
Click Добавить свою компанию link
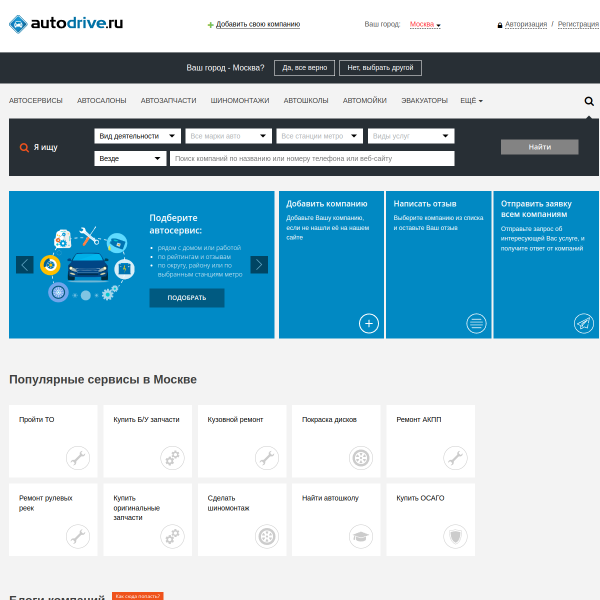coord(258,24)
